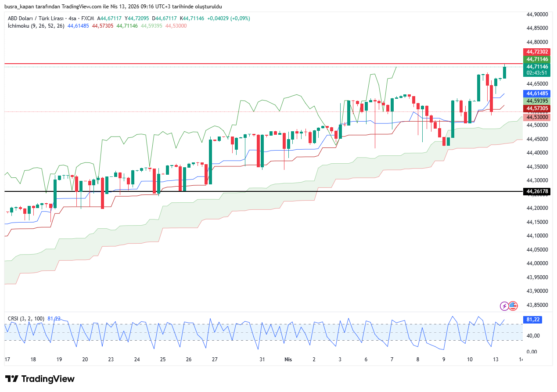Click the dark red 44,57305 price tag
This screenshot has width=557, height=392.
tap(537, 108)
